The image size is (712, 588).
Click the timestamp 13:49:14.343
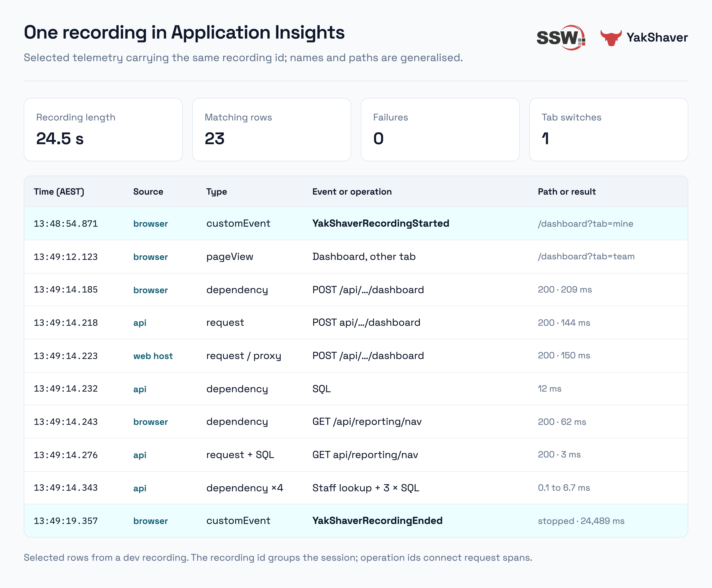[66, 488]
